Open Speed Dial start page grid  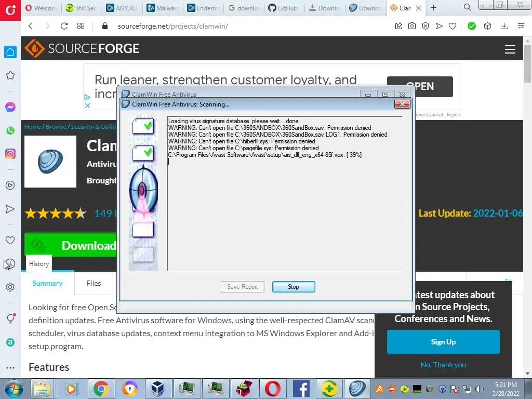pos(81,26)
